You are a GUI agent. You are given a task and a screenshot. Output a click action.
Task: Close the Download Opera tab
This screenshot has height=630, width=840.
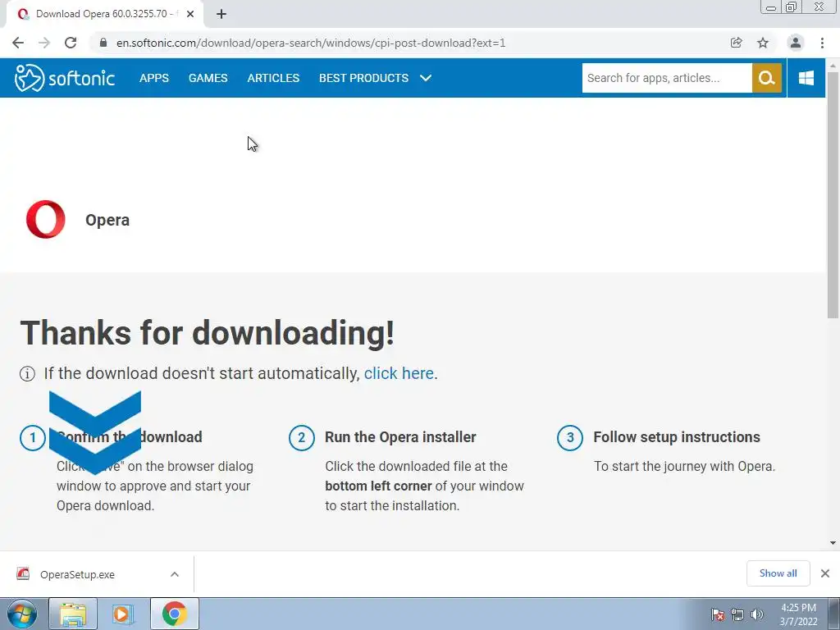coord(190,15)
